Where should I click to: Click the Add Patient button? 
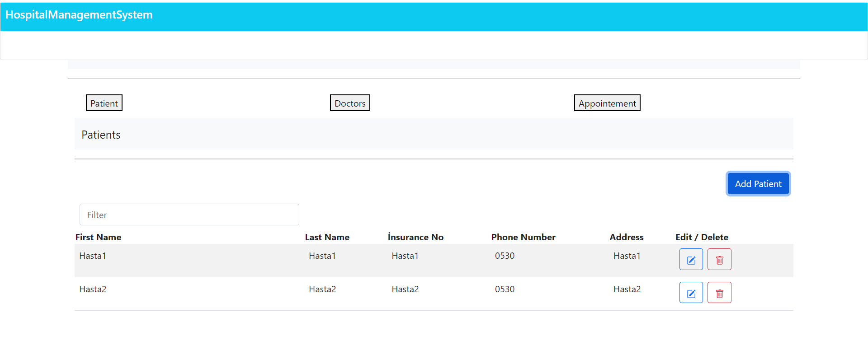point(758,184)
